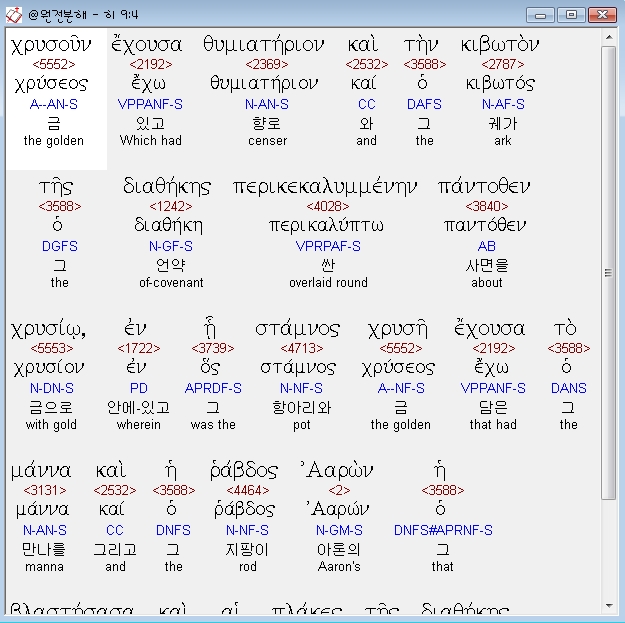Click the word ῥάβδος in fourth line

244,471
